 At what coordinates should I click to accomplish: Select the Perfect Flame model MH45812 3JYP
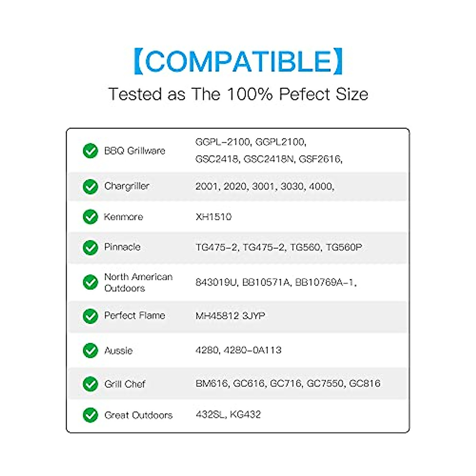(230, 316)
